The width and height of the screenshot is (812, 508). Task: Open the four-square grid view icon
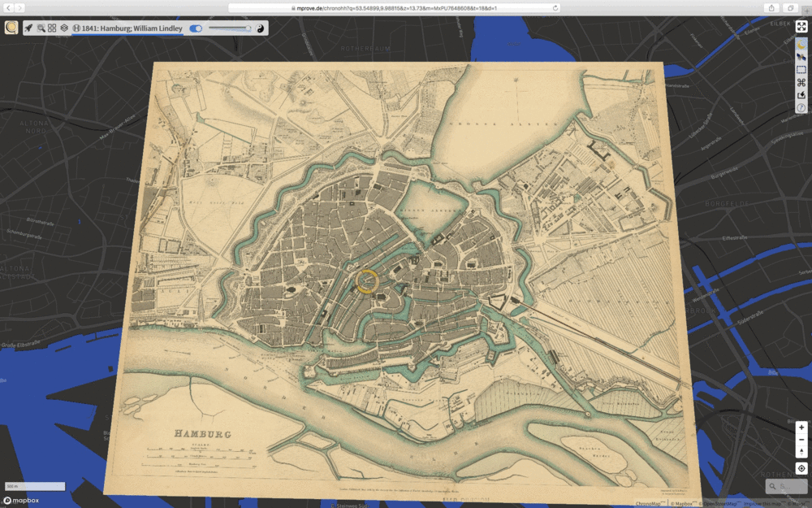click(x=52, y=28)
